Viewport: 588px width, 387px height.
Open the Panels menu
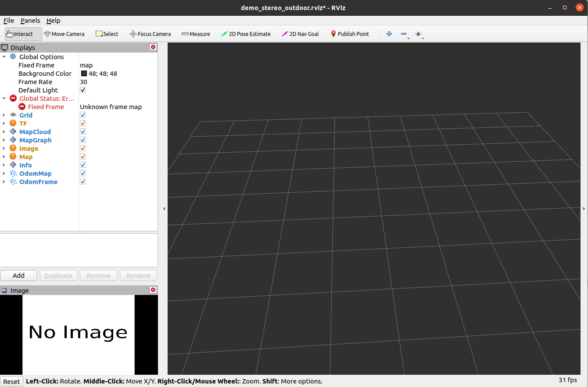[30, 21]
